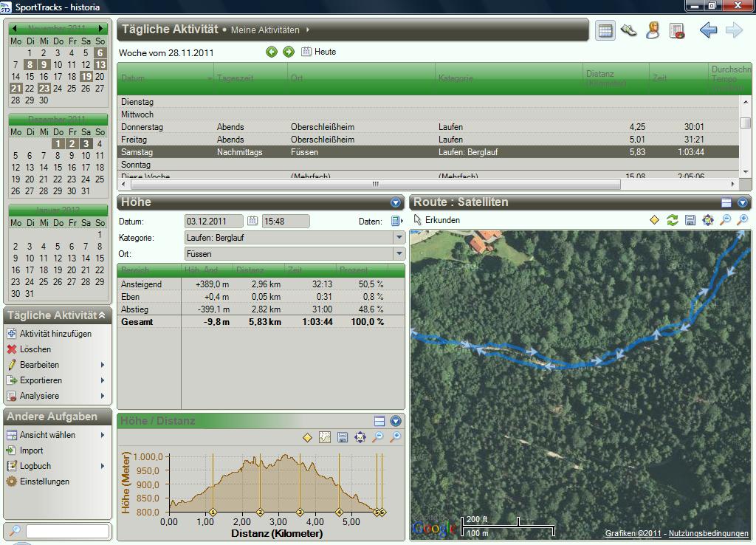Open the equipment view with the shoe icon
The image size is (756, 545).
tap(628, 30)
